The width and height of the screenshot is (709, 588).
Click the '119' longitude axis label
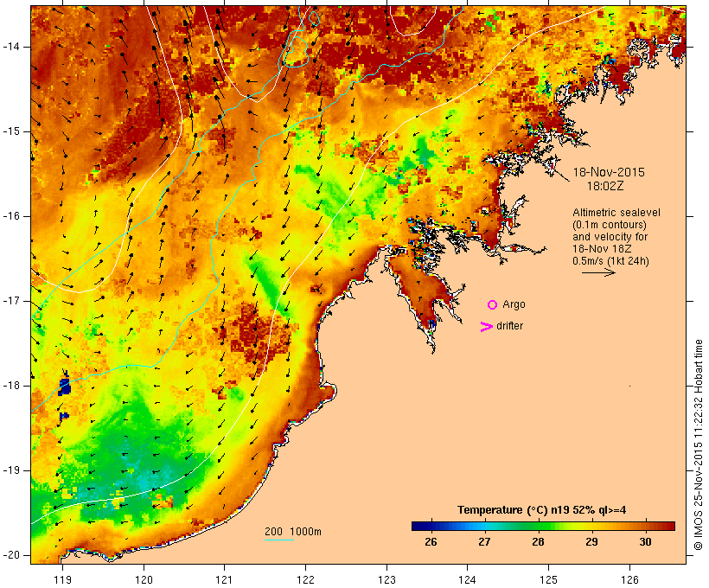(x=62, y=579)
